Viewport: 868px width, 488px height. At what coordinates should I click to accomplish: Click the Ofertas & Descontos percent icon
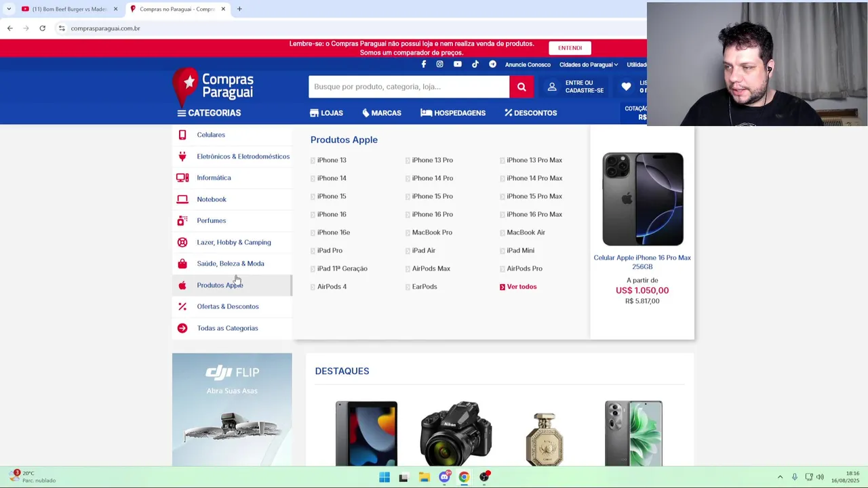pos(182,306)
